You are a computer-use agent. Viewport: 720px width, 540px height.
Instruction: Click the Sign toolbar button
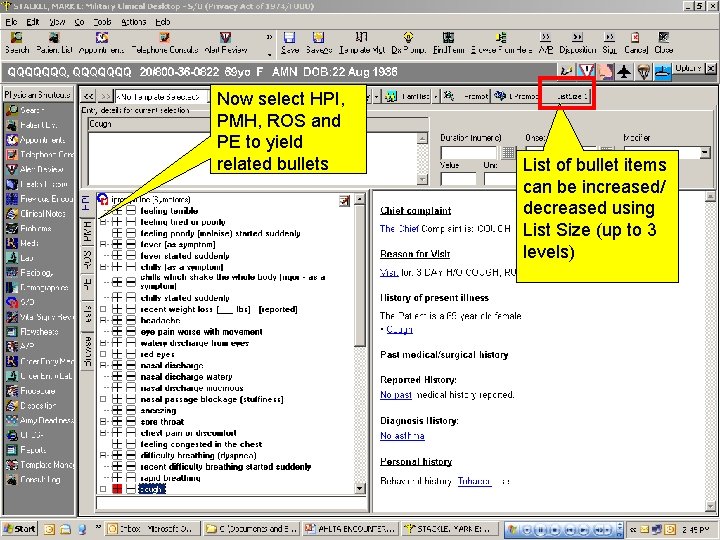[x=609, y=43]
